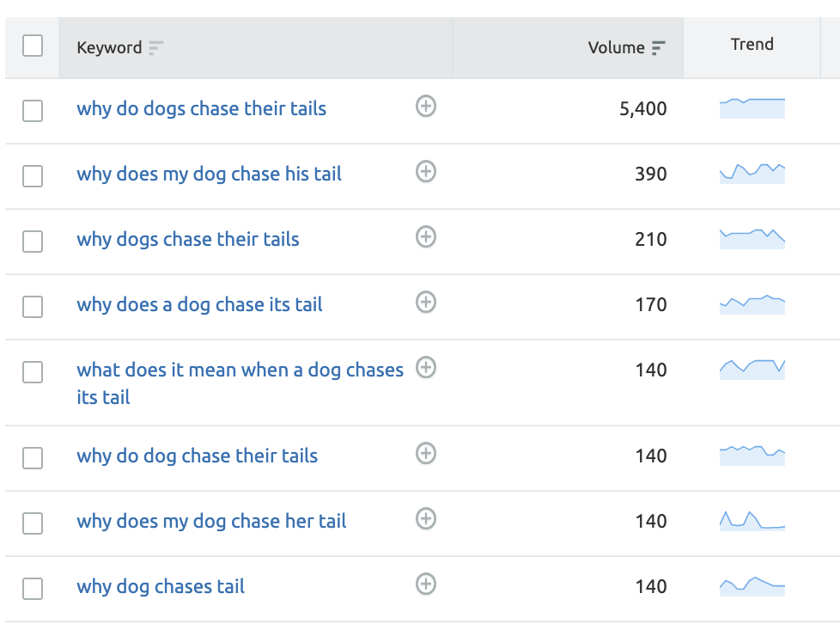The height and width of the screenshot is (624, 840).
Task: Add 'why does my dog chase his tail' via plus icon
Action: [426, 172]
